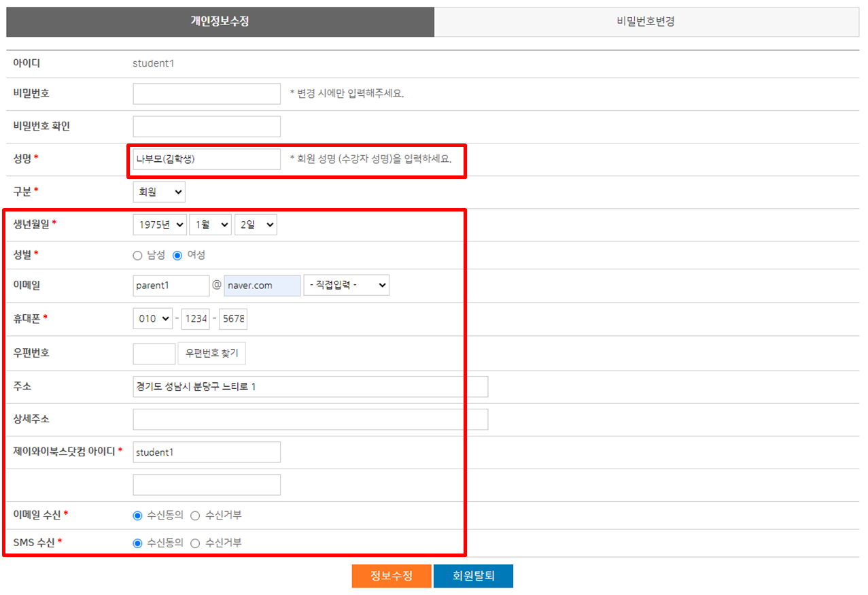Click the 성명 name text field
This screenshot has width=868, height=595.
[x=207, y=159]
